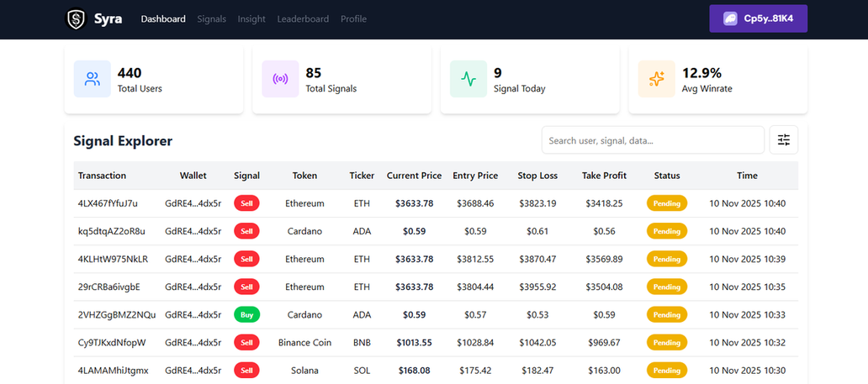This screenshot has width=868, height=384.
Task: Click the Pending status in Solana row
Action: (666, 371)
